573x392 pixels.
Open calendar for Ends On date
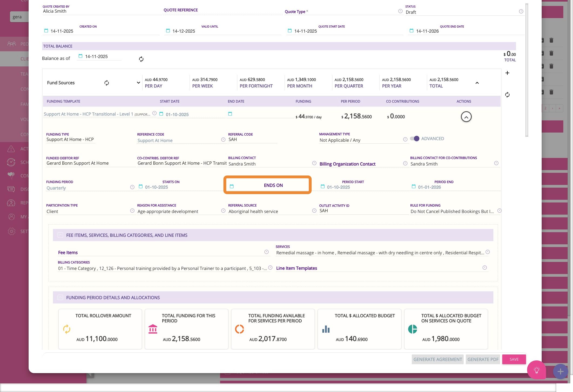(x=231, y=186)
